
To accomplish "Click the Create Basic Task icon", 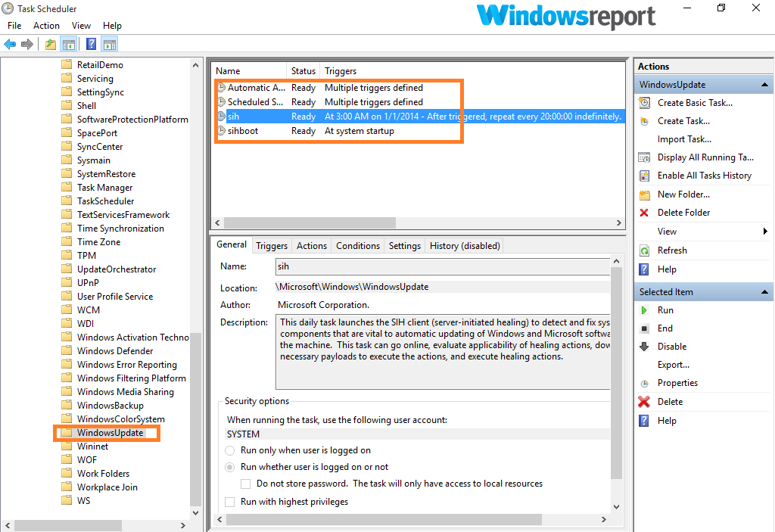I will (645, 103).
